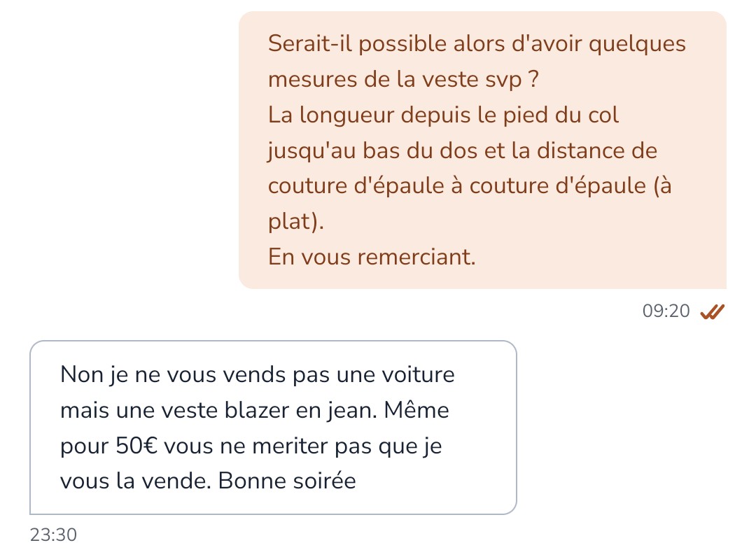Click the line 'En vous remerciant.'
This screenshot has height=557, width=756.
[x=372, y=257]
